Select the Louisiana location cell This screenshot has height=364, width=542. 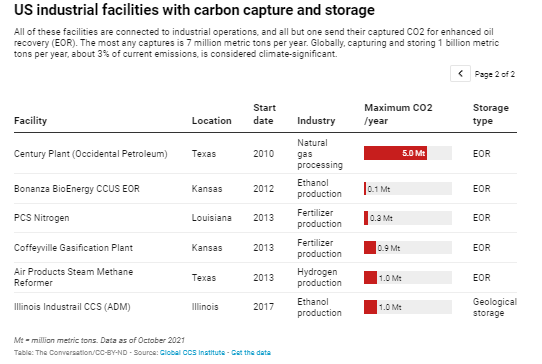click(212, 218)
